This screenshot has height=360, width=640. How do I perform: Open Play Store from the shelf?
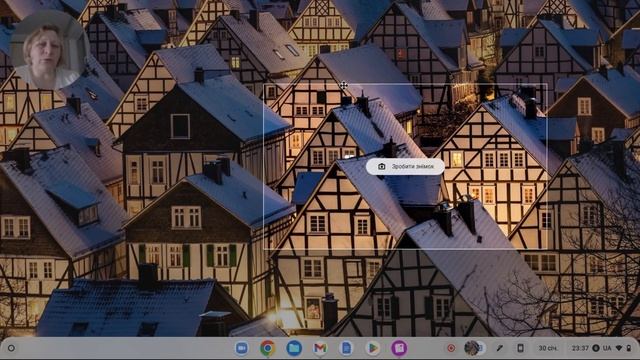coord(373,348)
